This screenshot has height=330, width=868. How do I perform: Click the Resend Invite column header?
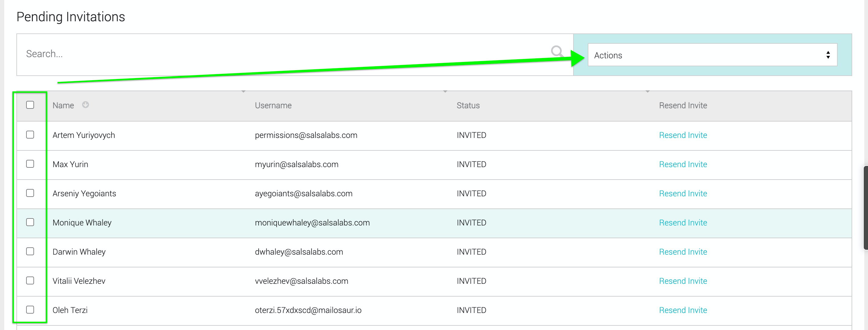pyautogui.click(x=683, y=105)
